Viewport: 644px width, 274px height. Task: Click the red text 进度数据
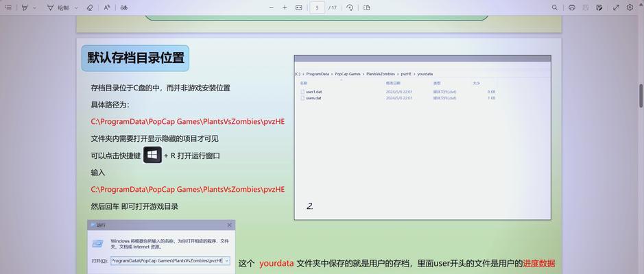click(539, 263)
